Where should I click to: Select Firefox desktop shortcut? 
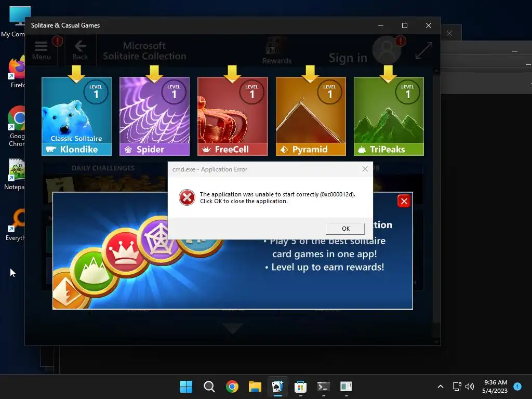tap(16, 72)
